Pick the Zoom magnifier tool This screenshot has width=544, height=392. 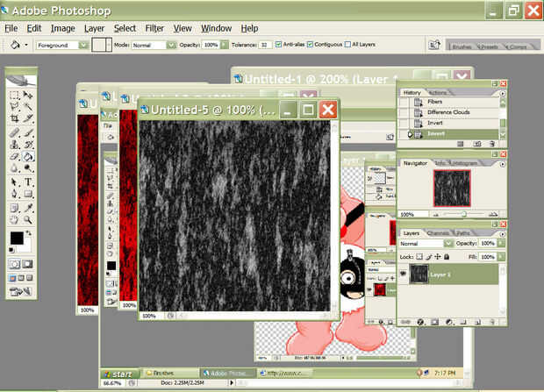(28, 219)
